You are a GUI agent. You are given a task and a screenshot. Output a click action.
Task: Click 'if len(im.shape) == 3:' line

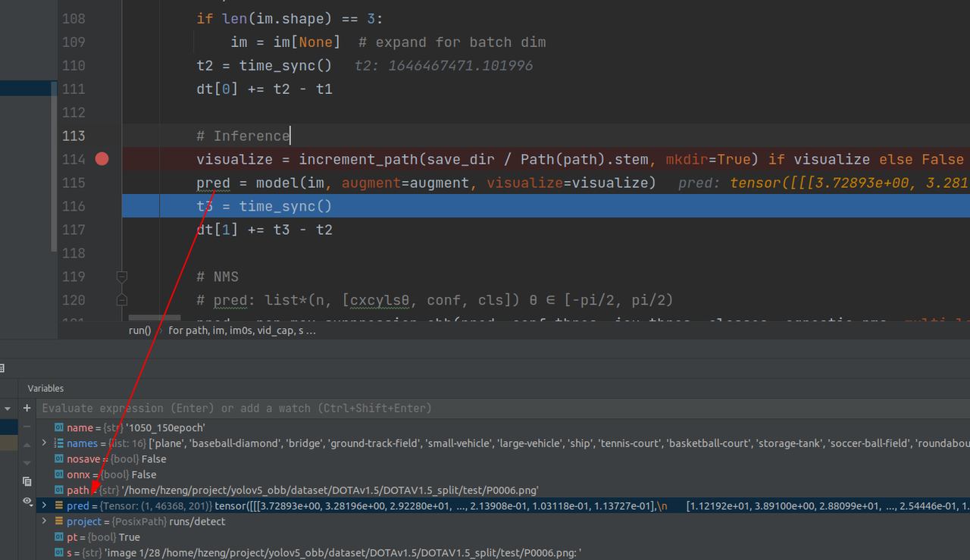pyautogui.click(x=289, y=18)
